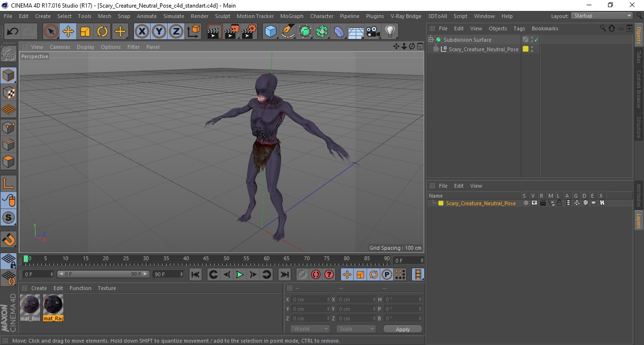The height and width of the screenshot is (345, 644).
Task: Toggle Z axis lock
Action: tap(176, 32)
